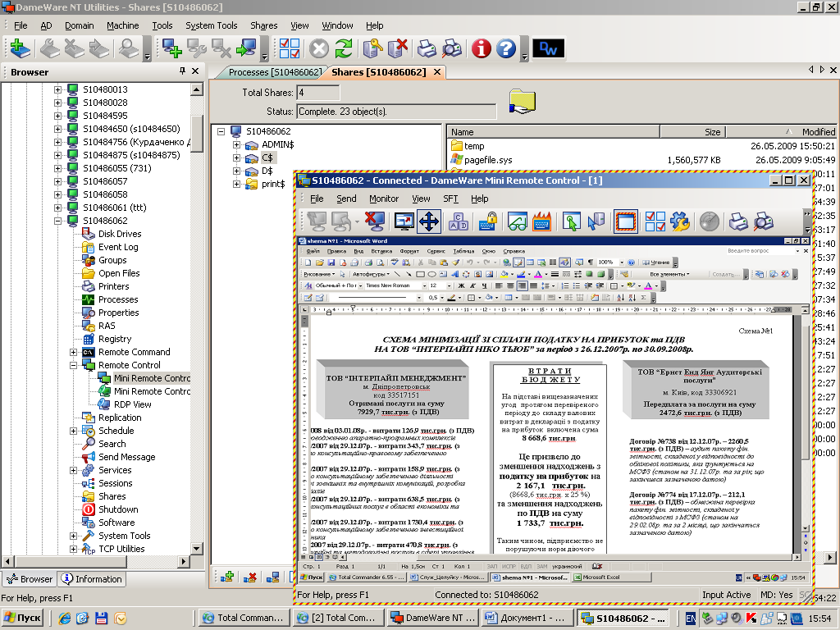Viewport: 840px width, 630px height.
Task: Click the Disconnect red X monitor icon
Action: pyautogui.click(x=374, y=221)
